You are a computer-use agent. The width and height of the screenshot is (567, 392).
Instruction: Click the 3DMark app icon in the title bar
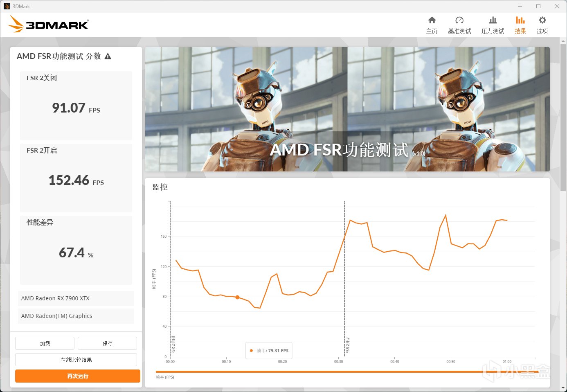click(7, 6)
